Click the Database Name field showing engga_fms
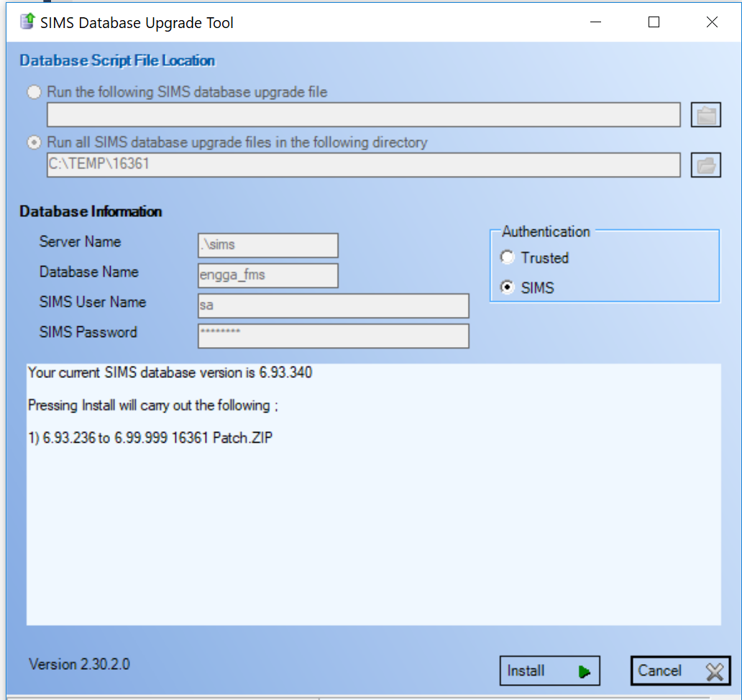The width and height of the screenshot is (742, 700). 268,275
